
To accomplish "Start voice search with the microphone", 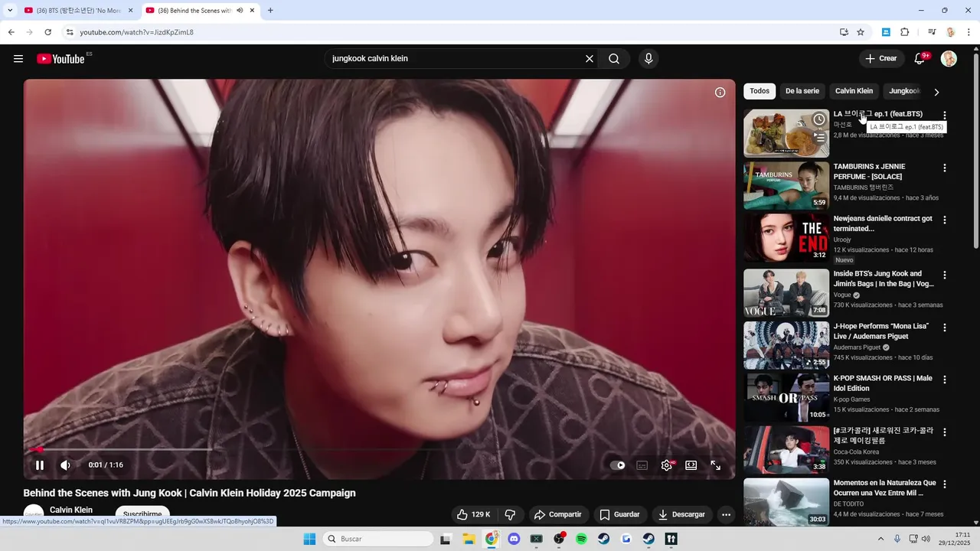I will tap(648, 59).
